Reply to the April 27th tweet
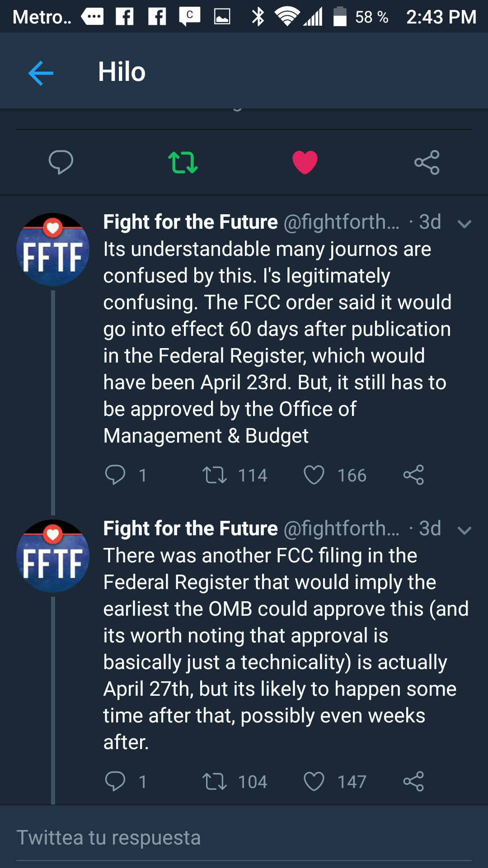The image size is (488, 868). pos(115,781)
